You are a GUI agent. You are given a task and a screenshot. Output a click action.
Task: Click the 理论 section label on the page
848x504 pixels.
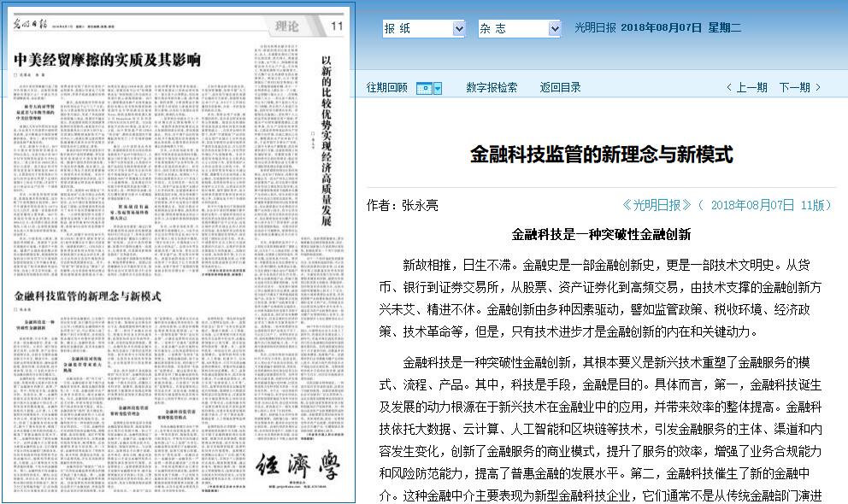point(288,26)
